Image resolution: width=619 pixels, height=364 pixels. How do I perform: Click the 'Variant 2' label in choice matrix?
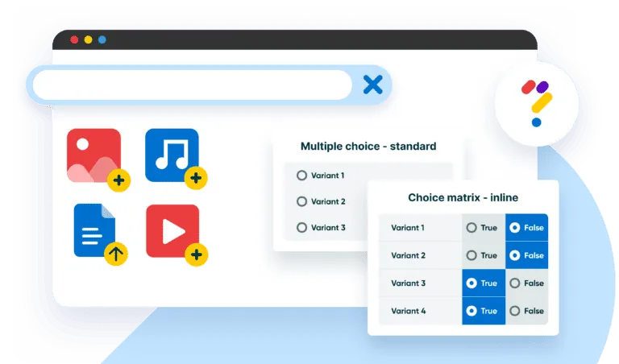[x=408, y=255]
